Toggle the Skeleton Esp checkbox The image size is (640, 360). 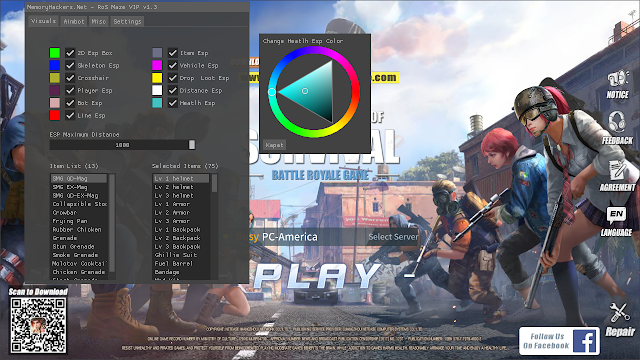click(70, 65)
